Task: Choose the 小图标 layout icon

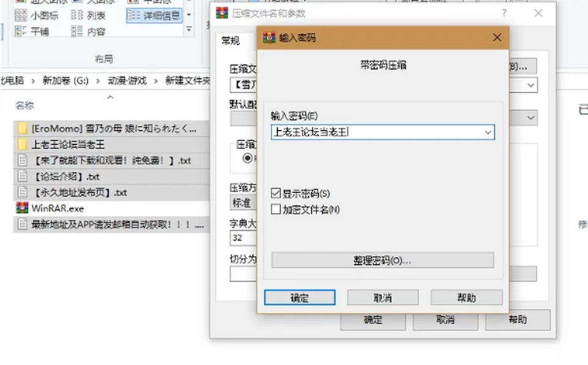Action: 21,15
